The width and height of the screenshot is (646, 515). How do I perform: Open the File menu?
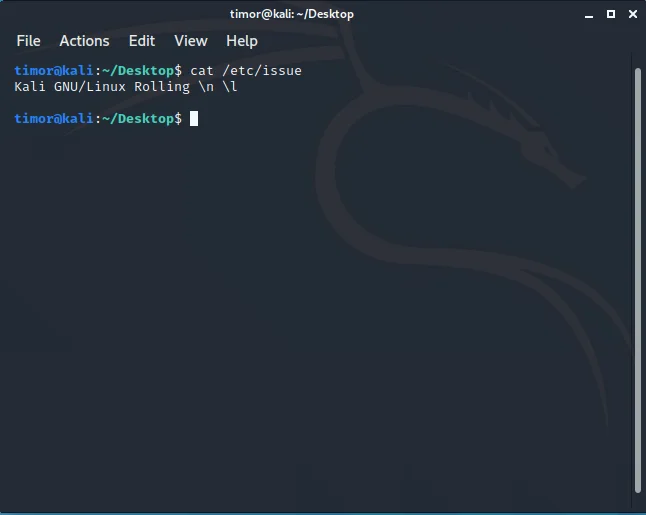[28, 41]
